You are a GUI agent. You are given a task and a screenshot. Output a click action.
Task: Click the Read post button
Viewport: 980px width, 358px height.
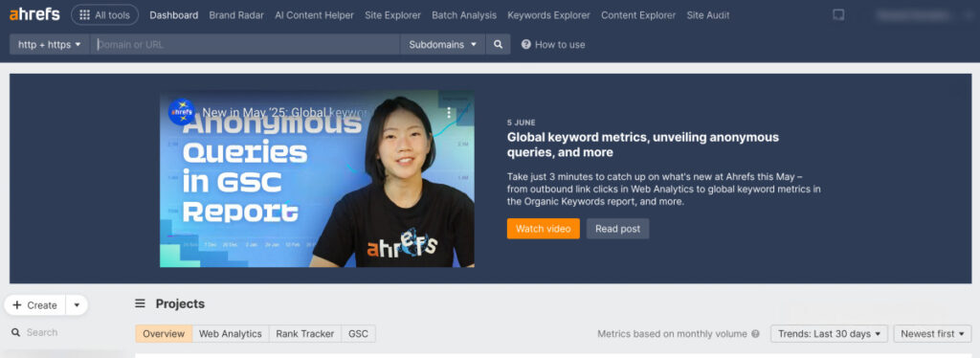coord(617,229)
